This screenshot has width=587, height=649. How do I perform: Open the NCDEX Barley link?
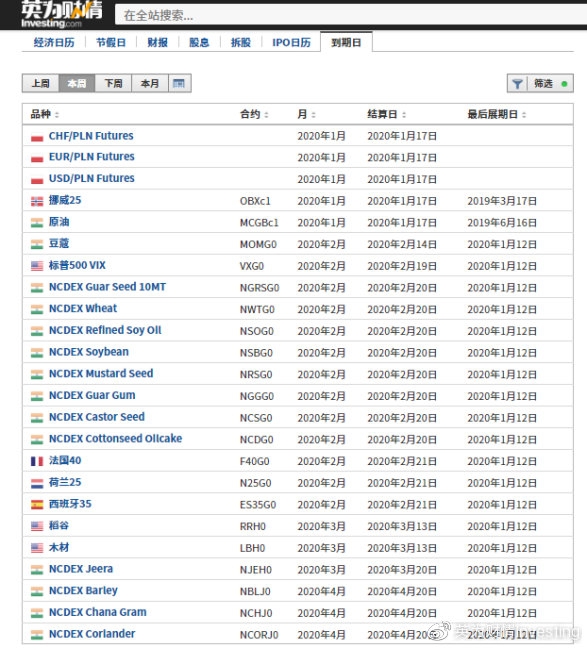click(83, 591)
